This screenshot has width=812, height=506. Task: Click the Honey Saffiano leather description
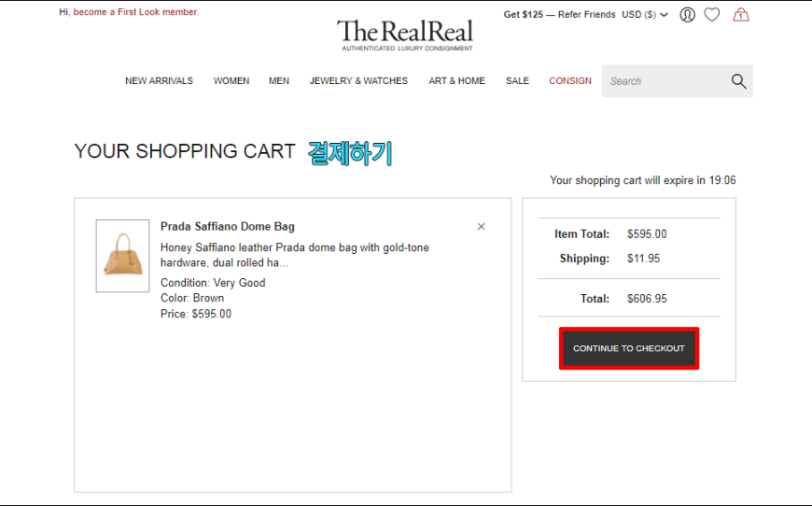[295, 255]
